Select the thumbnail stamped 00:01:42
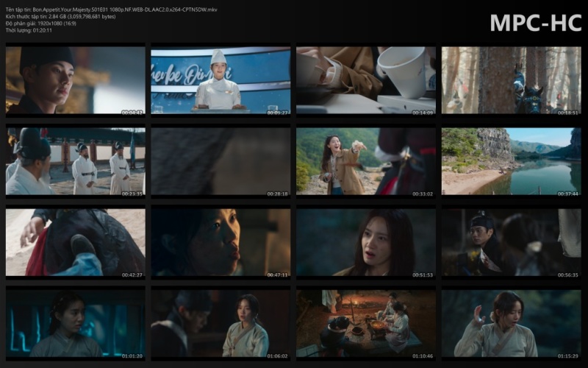The height and width of the screenshot is (368, 588). pos(76,80)
